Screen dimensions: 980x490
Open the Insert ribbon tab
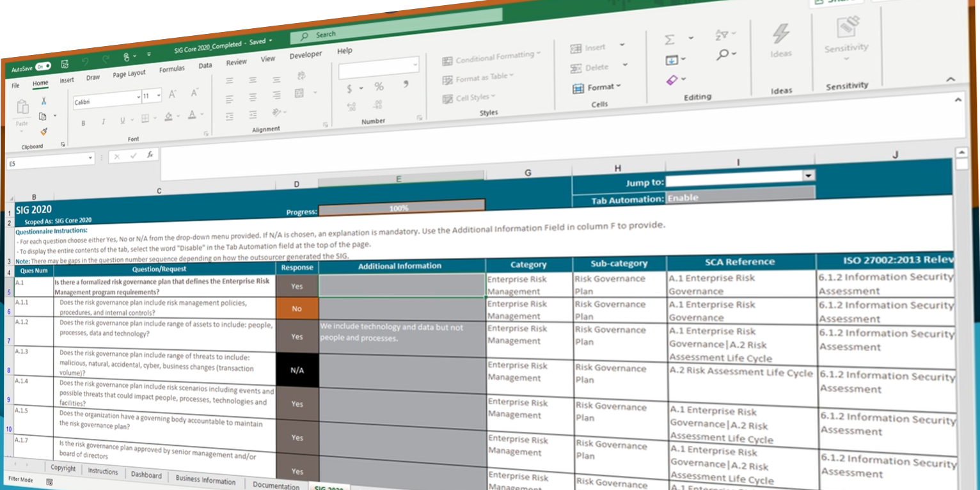67,81
